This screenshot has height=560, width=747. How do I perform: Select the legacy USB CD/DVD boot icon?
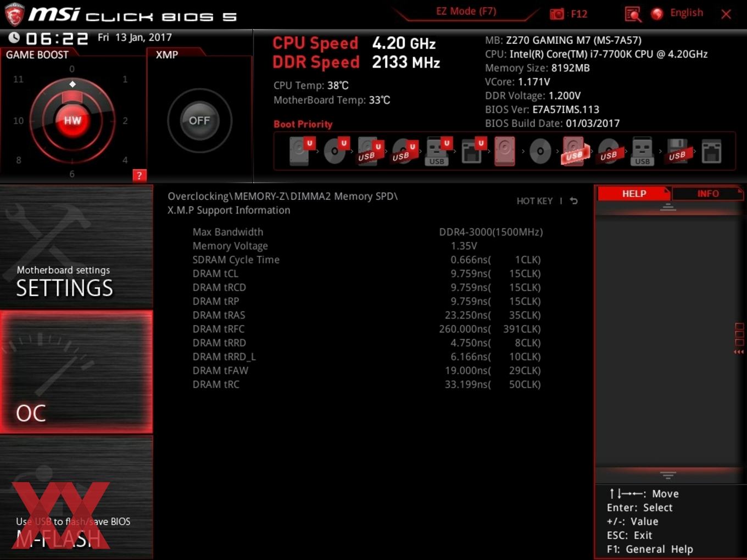[x=609, y=151]
